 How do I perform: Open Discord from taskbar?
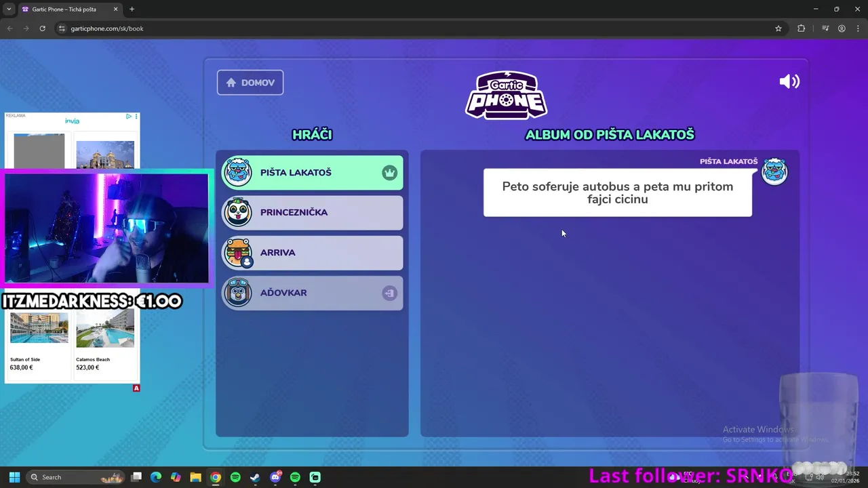pyautogui.click(x=275, y=477)
